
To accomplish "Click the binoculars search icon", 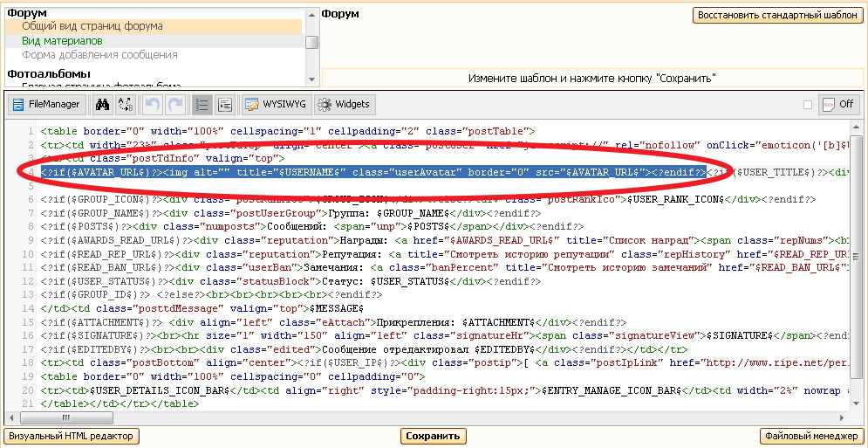I will [102, 105].
